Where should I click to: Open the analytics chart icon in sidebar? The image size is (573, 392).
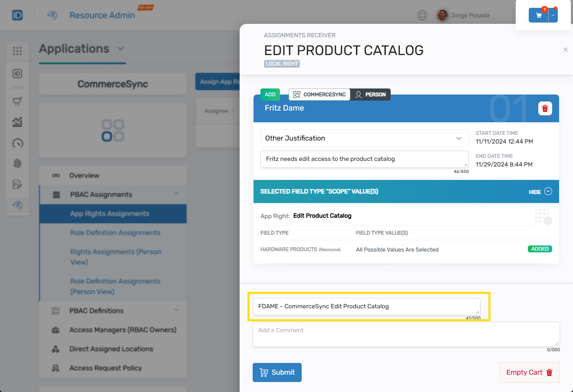(17, 122)
